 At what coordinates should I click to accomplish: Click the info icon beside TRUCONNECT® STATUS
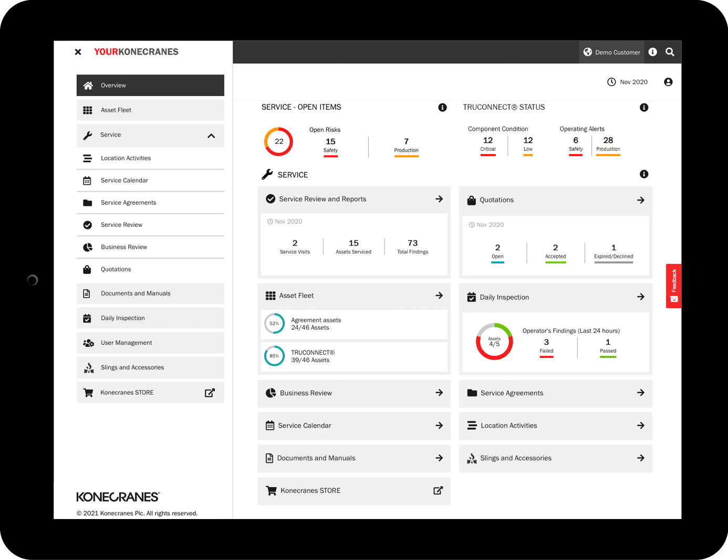(x=644, y=108)
